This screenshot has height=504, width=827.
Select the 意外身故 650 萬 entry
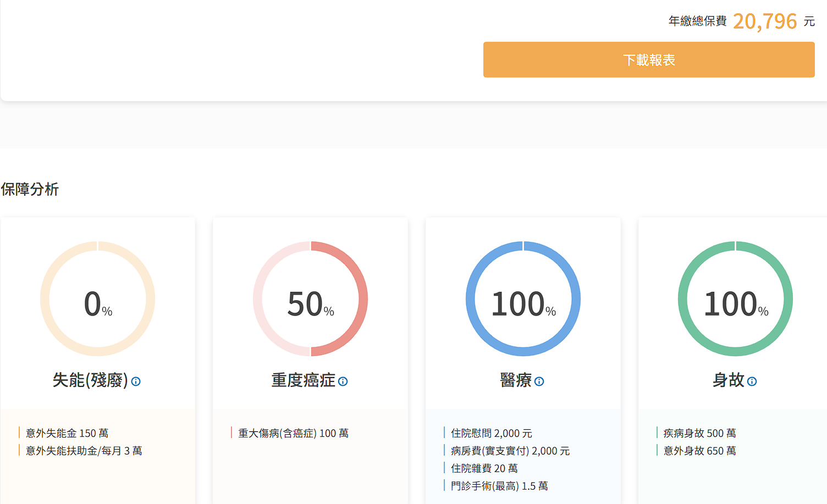click(x=699, y=451)
